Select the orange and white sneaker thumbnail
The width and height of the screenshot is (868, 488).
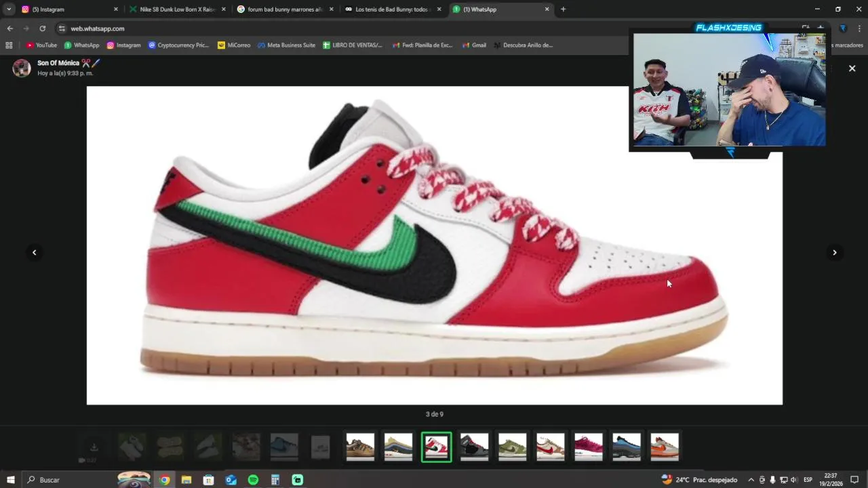click(x=664, y=447)
